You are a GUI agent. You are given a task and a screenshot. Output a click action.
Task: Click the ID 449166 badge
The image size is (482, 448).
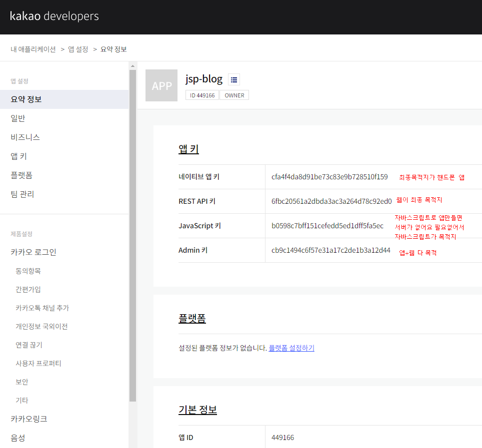pos(202,95)
